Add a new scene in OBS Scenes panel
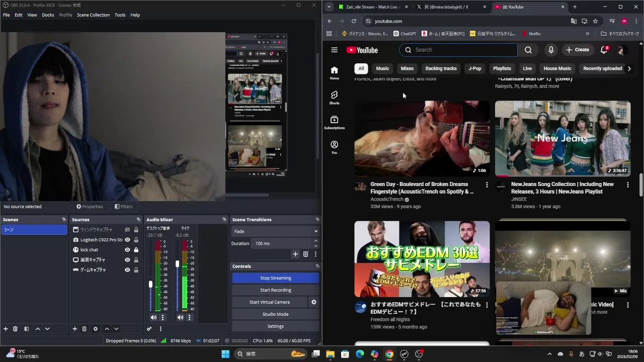644x362 pixels. [x=6, y=329]
